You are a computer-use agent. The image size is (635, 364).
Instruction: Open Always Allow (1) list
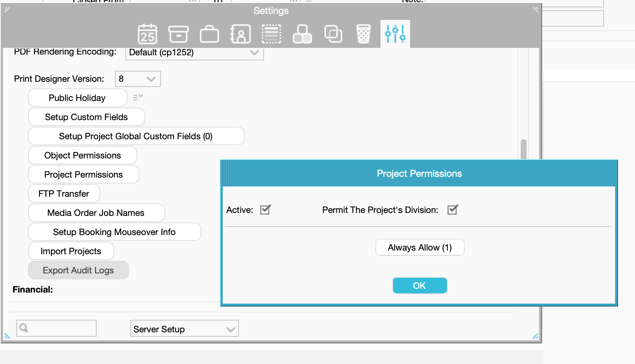[x=420, y=248]
